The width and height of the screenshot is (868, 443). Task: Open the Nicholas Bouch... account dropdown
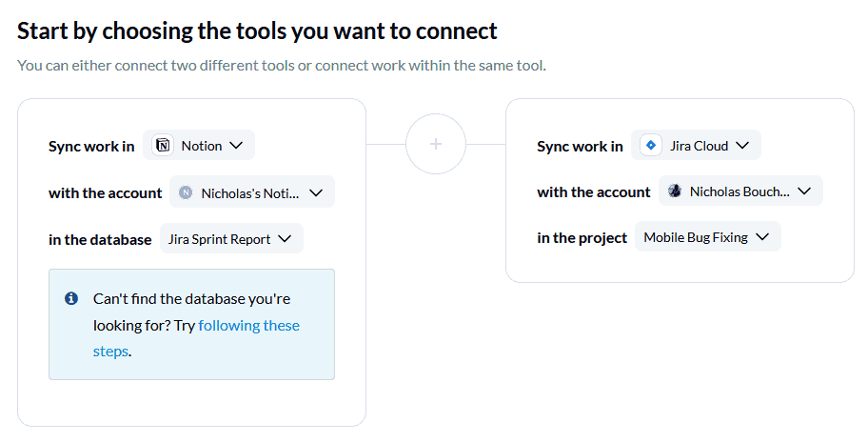pyautogui.click(x=740, y=191)
